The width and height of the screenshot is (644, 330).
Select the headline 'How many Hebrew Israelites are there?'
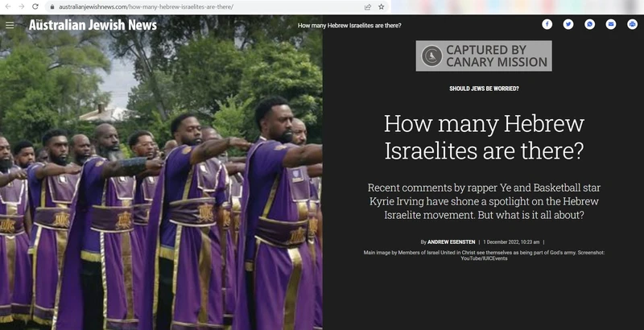click(484, 137)
